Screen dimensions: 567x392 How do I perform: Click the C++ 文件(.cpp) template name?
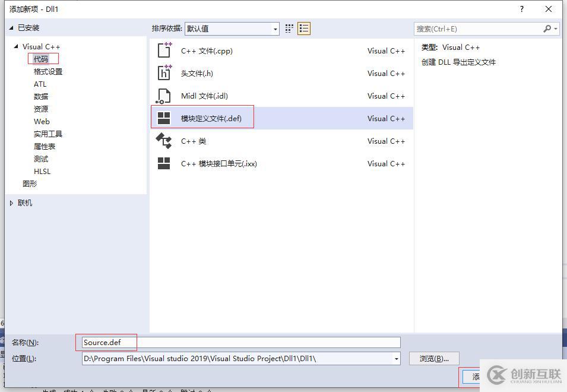[207, 51]
